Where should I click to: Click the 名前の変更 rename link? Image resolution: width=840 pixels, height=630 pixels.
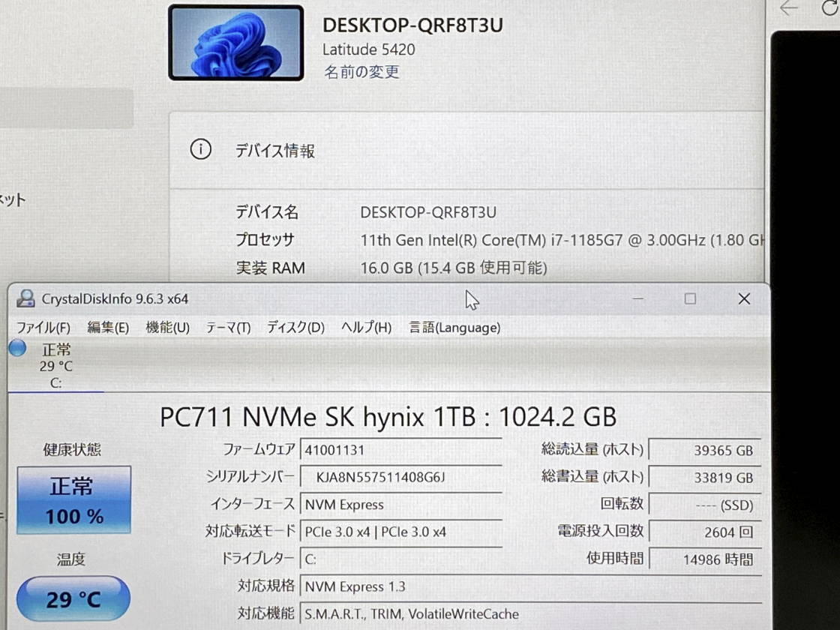pos(361,72)
